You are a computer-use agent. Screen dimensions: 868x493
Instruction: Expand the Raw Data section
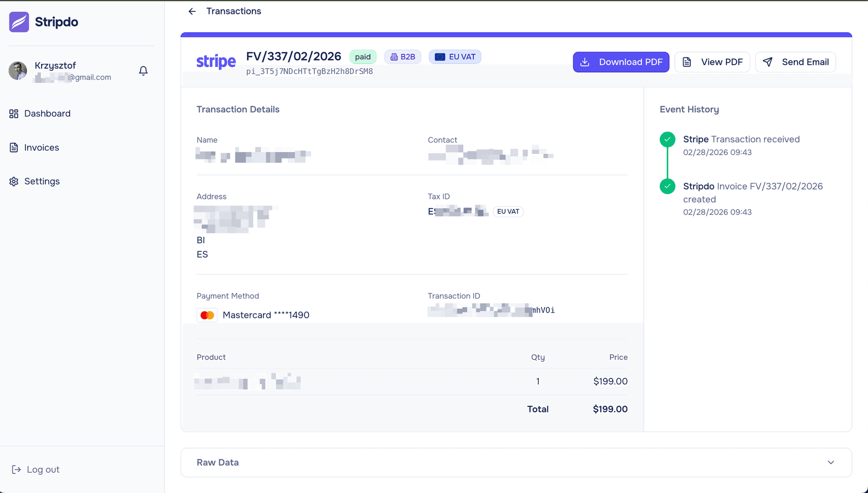point(516,462)
